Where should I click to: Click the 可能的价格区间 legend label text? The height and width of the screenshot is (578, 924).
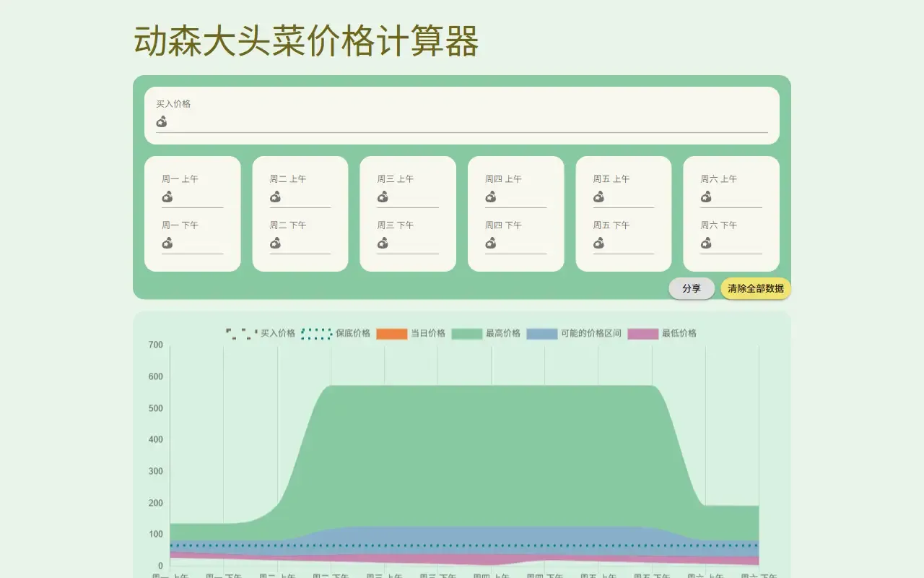point(591,334)
